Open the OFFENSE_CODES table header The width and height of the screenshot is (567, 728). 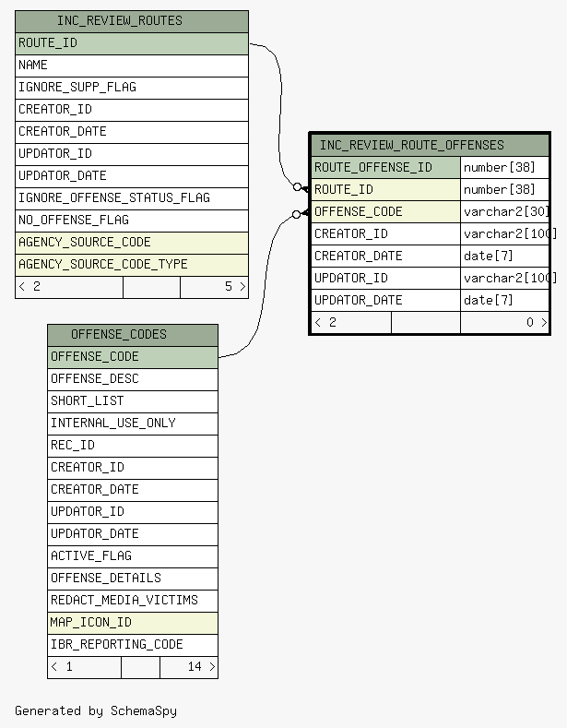point(133,335)
